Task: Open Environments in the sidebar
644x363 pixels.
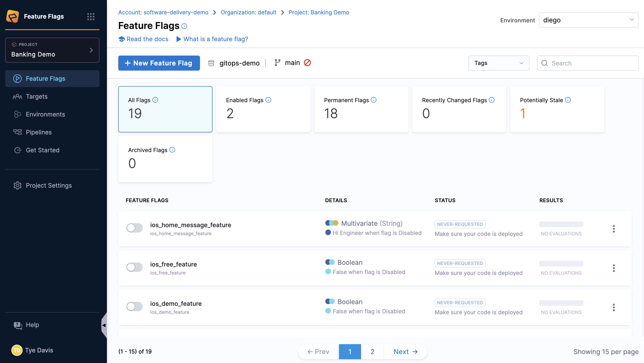Action: coord(52,114)
